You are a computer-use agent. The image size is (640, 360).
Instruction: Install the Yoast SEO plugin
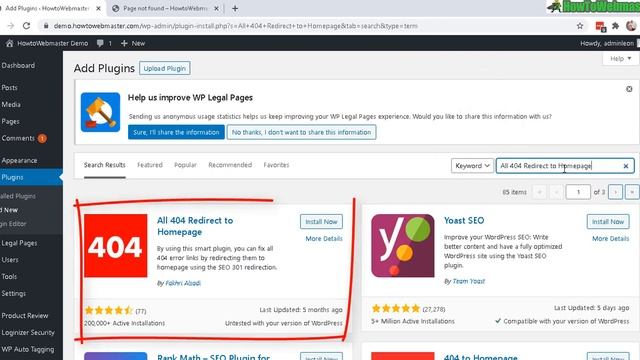pyautogui.click(x=608, y=222)
